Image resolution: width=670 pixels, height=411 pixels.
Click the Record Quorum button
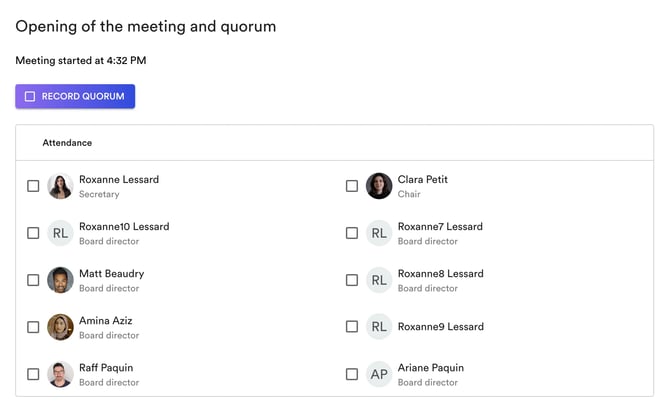click(75, 96)
